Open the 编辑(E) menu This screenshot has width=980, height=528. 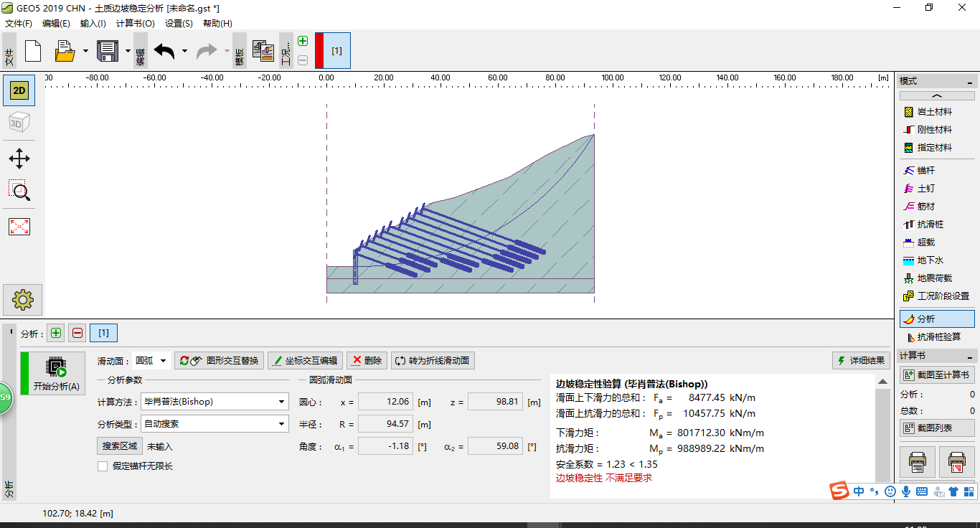click(x=56, y=24)
